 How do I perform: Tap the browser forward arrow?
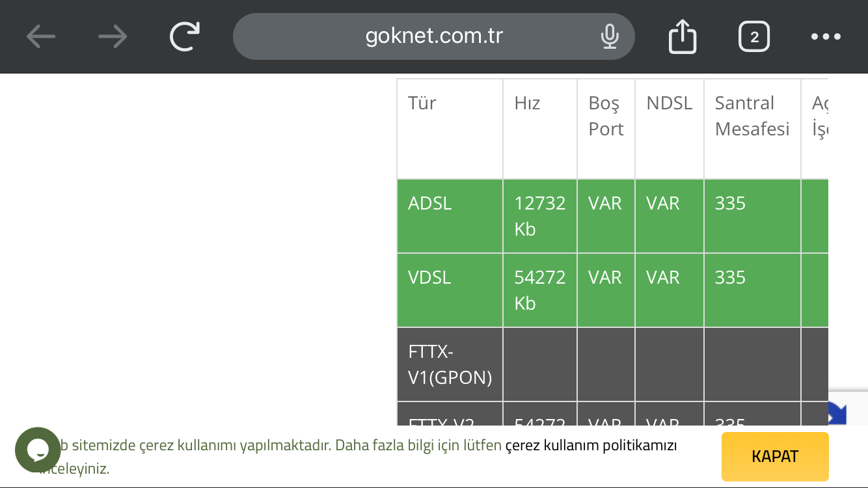tap(113, 36)
